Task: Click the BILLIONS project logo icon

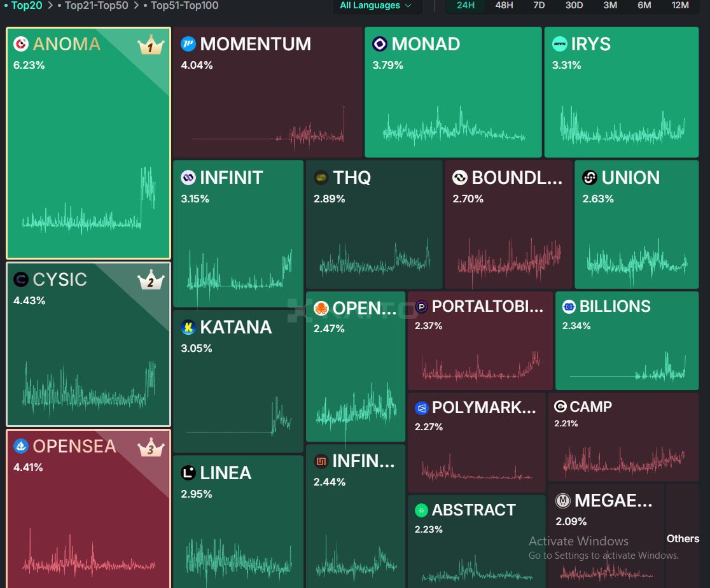Action: click(x=569, y=307)
